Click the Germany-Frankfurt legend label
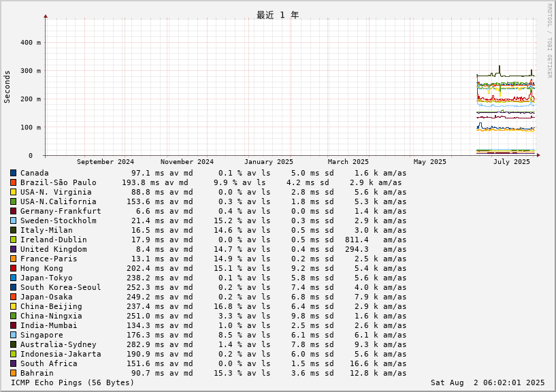The image size is (556, 392). coord(61,212)
